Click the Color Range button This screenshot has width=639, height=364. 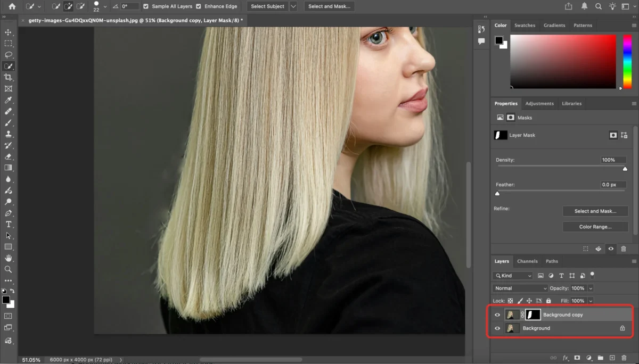point(595,226)
